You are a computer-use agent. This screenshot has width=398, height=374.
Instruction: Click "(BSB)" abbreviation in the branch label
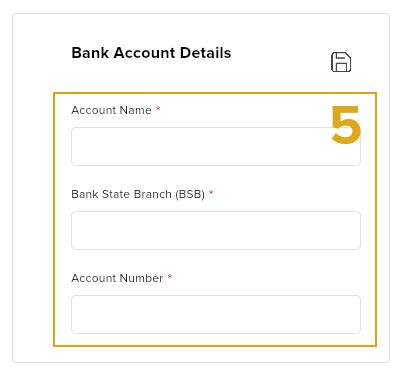[190, 194]
